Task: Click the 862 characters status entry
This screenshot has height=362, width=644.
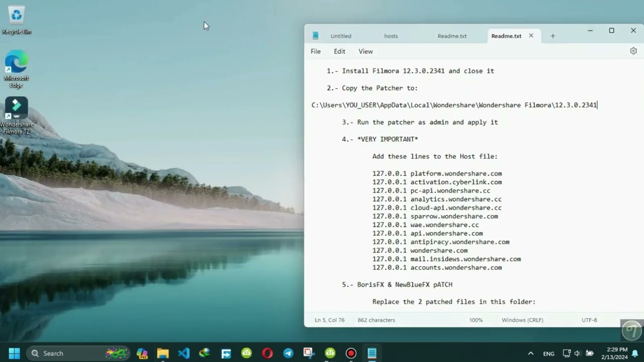Action: point(376,320)
